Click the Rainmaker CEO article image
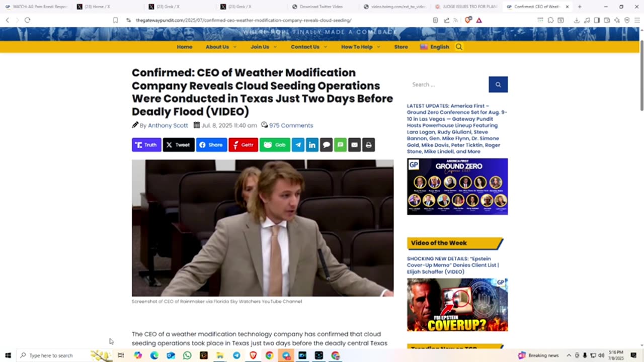The width and height of the screenshot is (644, 362). pos(263,228)
